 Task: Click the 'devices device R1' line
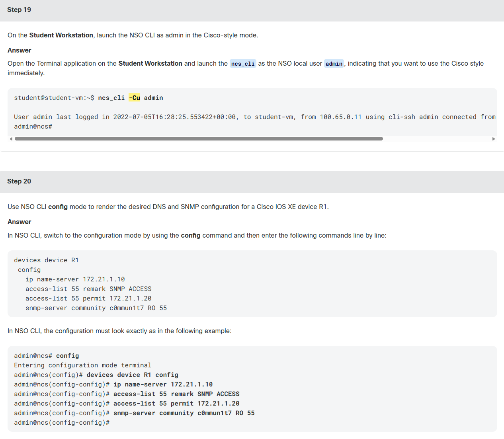point(46,260)
